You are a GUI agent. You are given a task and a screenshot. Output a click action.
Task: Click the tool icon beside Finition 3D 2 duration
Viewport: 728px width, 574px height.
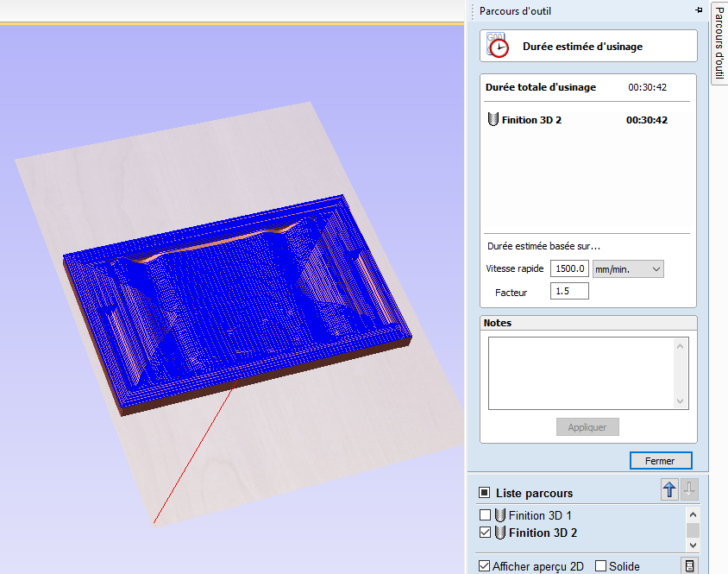pos(493,119)
